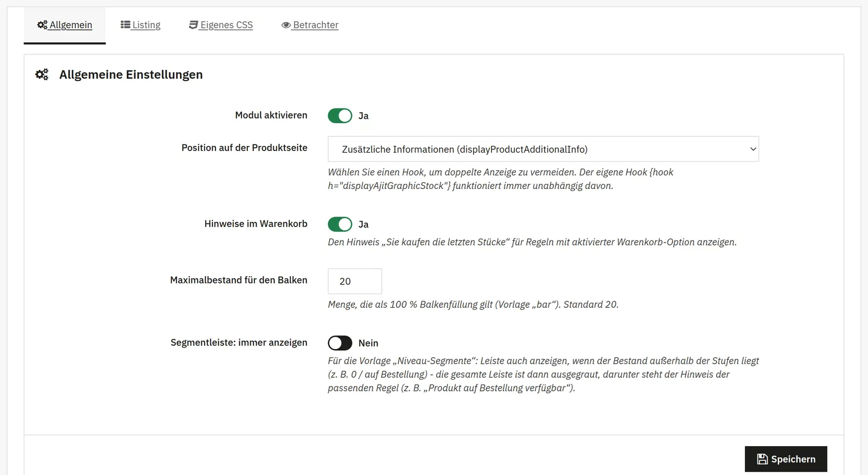Click help text starting 'Den Hinweis „Sie kaufen'
The image size is (868, 475).
[532, 242]
